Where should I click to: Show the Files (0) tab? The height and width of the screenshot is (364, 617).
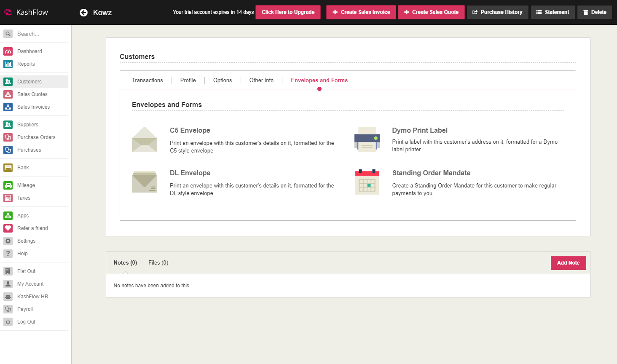(x=158, y=263)
